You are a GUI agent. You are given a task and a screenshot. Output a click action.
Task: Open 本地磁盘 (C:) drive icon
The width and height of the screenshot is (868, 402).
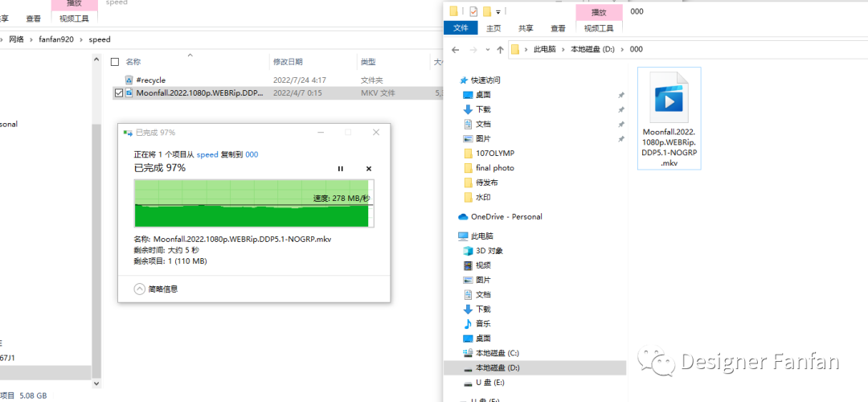[468, 353]
